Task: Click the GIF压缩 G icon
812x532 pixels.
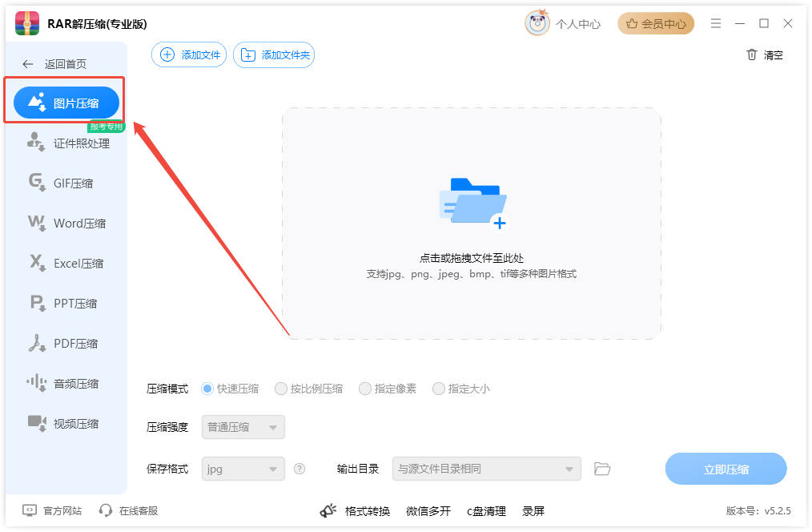Action: click(37, 182)
